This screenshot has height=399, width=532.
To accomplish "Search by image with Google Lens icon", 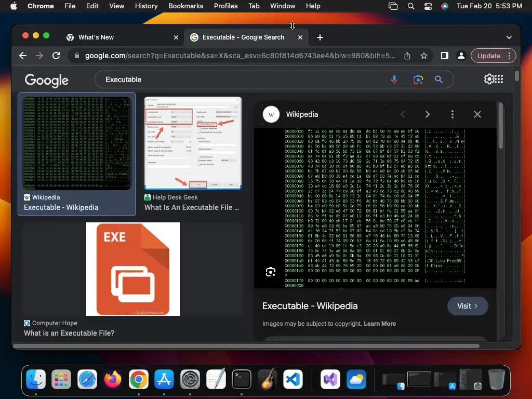I will coord(418,79).
